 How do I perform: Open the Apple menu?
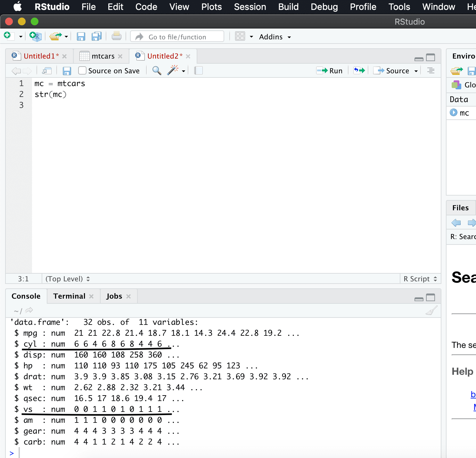pos(18,6)
